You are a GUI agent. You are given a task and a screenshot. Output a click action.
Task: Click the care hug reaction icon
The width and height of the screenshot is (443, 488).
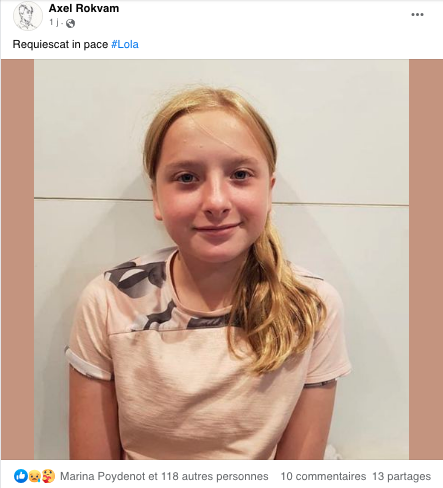coord(48,476)
